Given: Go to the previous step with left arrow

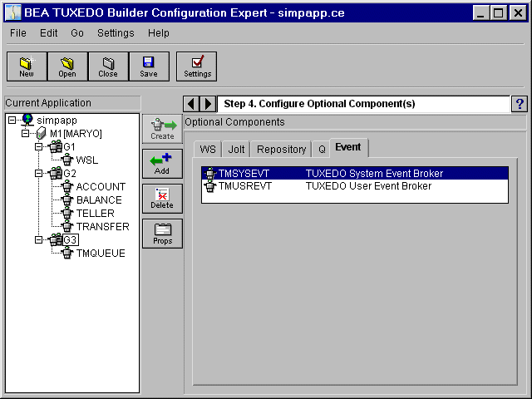Looking at the screenshot, I should 191,104.
